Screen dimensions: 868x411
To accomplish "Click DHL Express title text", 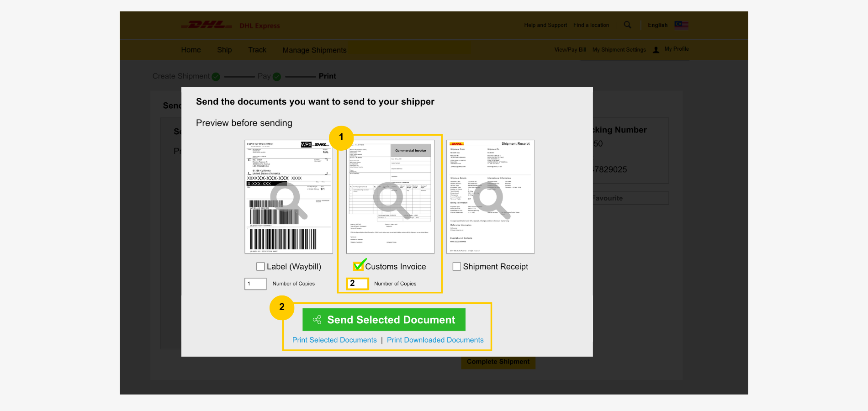I will 259,26.
